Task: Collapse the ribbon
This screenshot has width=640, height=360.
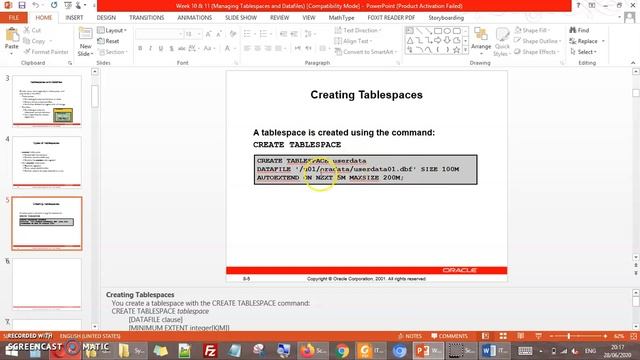Action: point(633,63)
